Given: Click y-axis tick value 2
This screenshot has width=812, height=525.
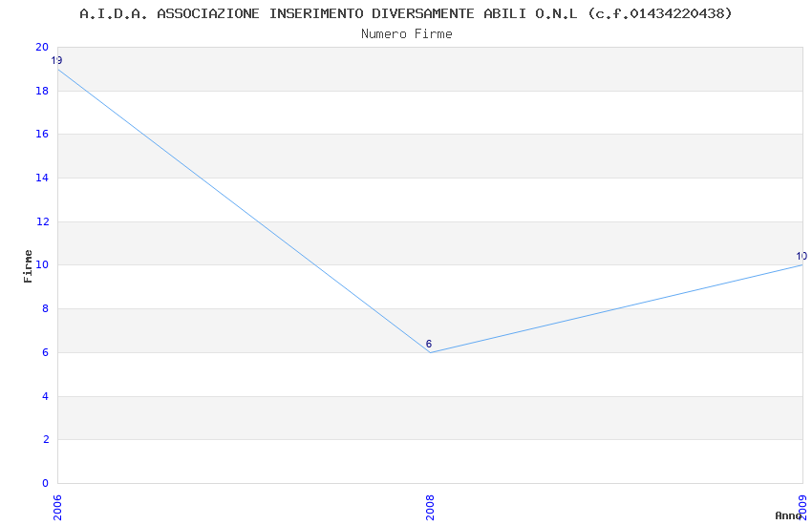Looking at the screenshot, I should [x=46, y=440].
